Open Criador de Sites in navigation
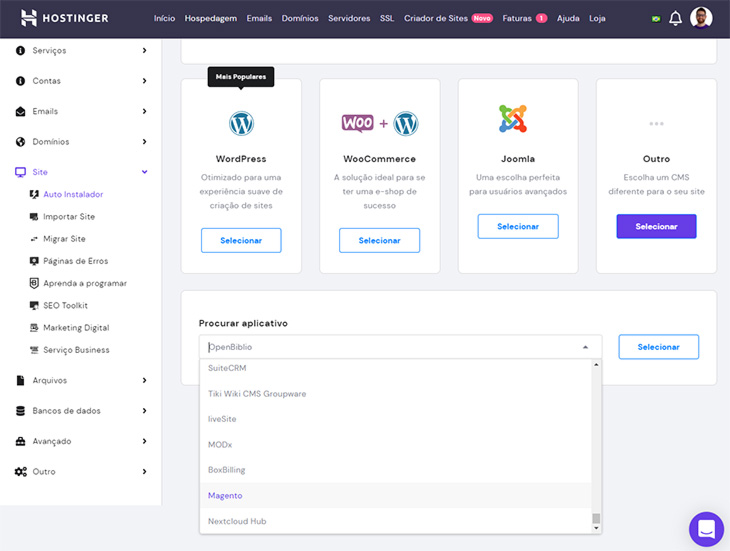This screenshot has width=730, height=551. point(436,19)
